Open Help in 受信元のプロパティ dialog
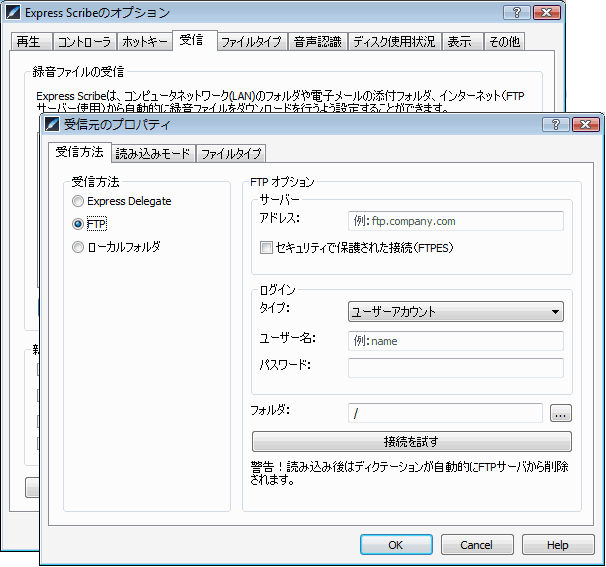606x567 pixels. 558,545
